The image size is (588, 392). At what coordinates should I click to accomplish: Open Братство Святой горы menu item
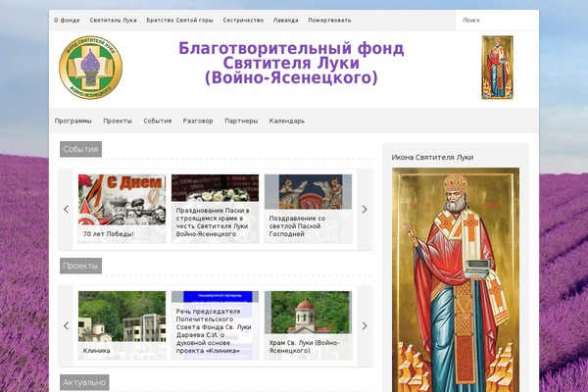(x=179, y=21)
